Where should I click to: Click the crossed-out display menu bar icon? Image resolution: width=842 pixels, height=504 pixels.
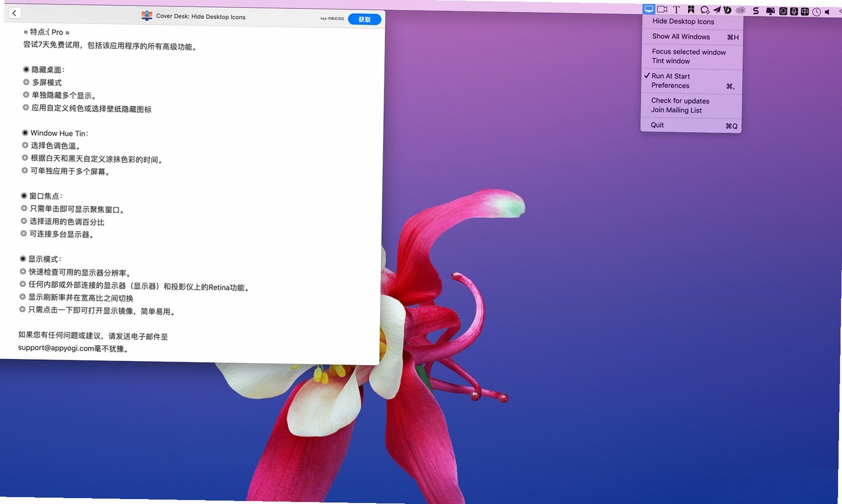click(x=770, y=11)
